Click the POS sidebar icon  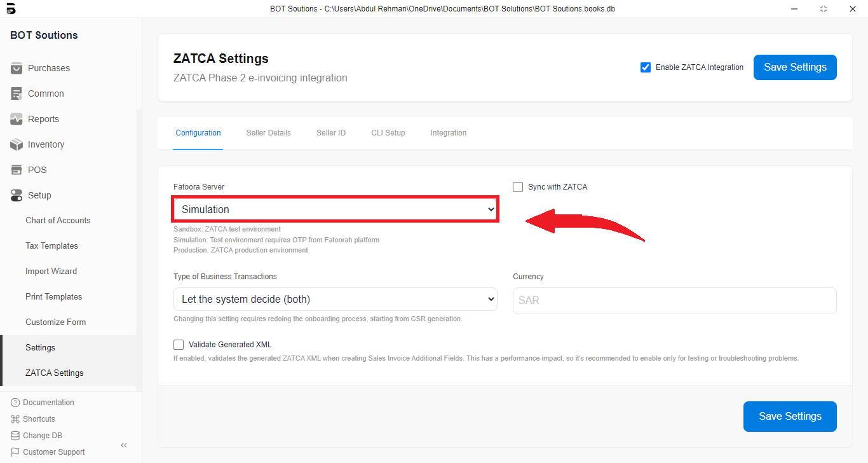(x=17, y=170)
